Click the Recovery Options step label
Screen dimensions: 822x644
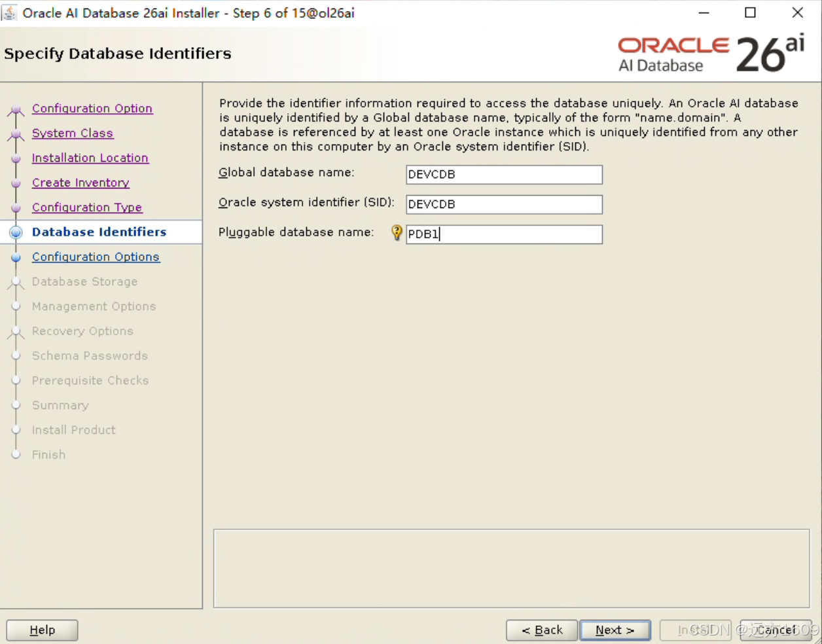pos(82,332)
